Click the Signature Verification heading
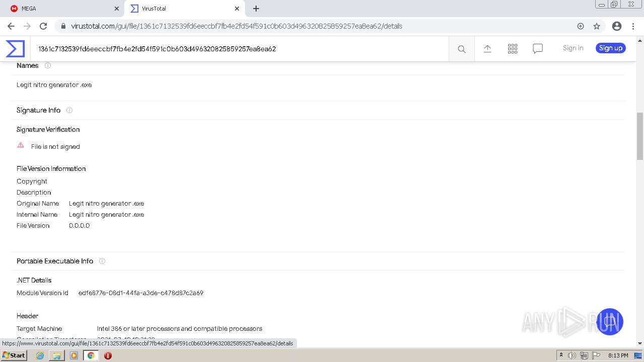Viewport: 644px width, 362px height. (48, 130)
